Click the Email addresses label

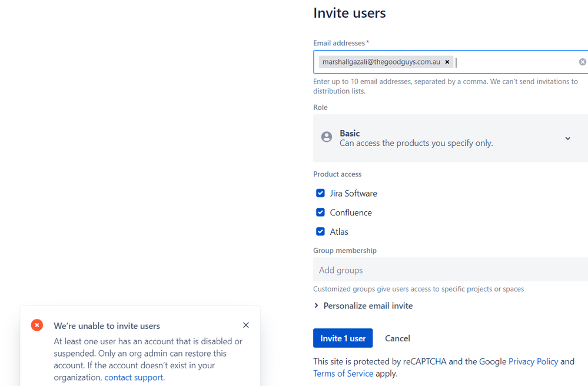tap(339, 43)
